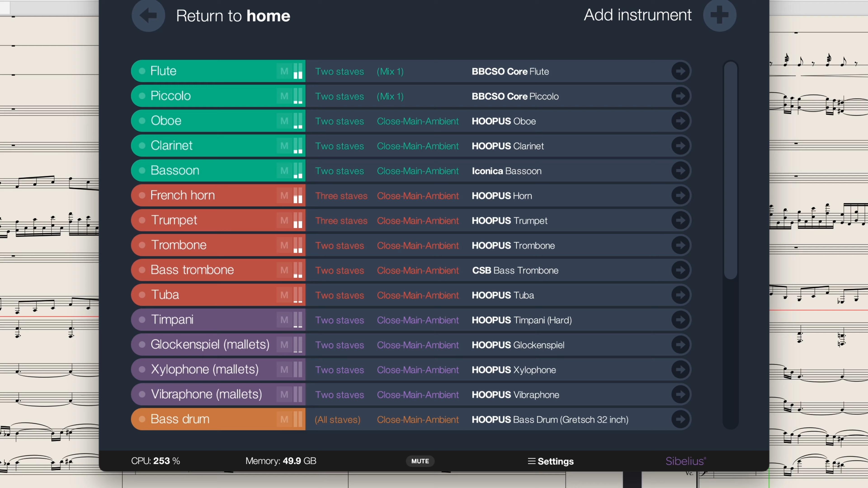
Task: Toggle the Oboe enable dot
Action: pos(142,121)
